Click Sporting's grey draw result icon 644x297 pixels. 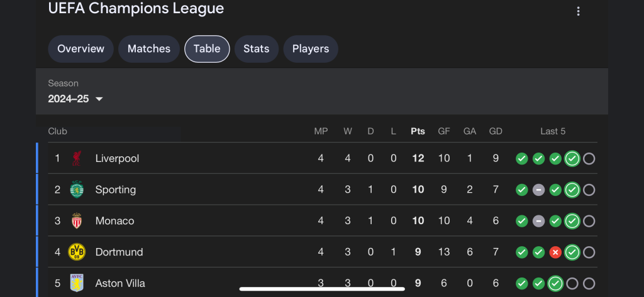tap(538, 190)
